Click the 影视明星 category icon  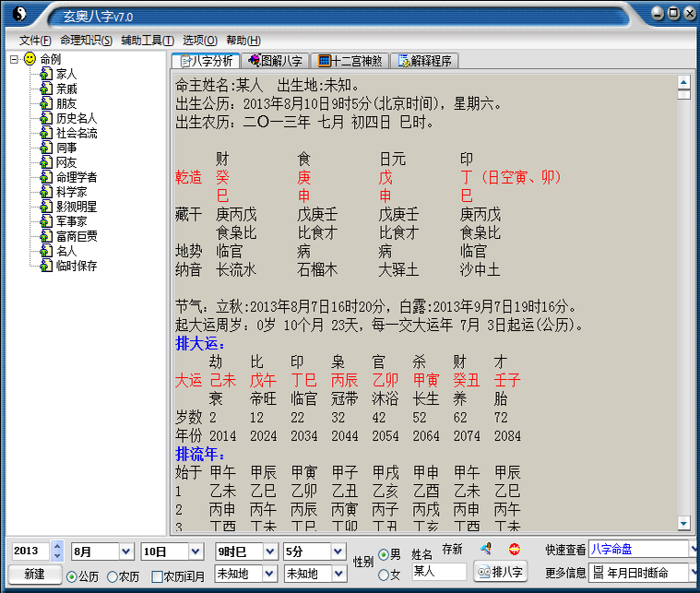[45, 207]
